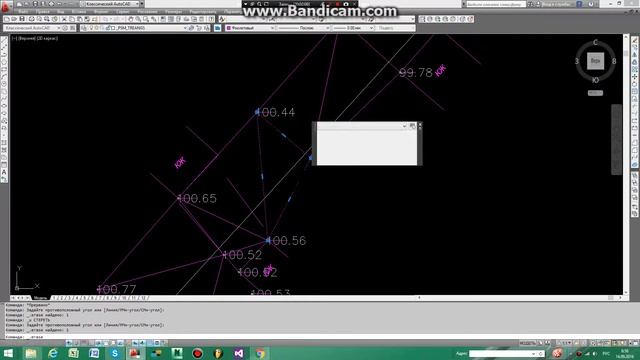The height and width of the screenshot is (360, 640).
Task: Open the Формат menu
Action: point(101,12)
